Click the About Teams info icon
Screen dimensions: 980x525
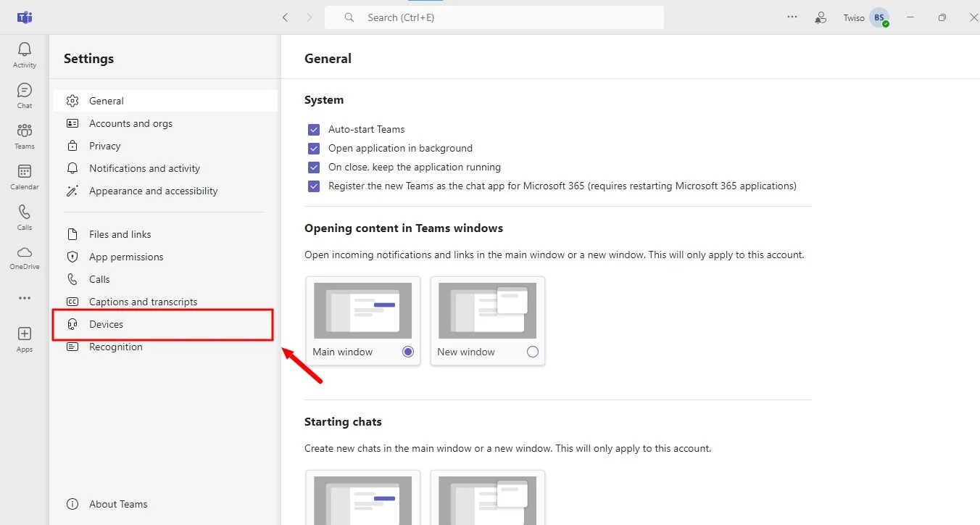(72, 504)
